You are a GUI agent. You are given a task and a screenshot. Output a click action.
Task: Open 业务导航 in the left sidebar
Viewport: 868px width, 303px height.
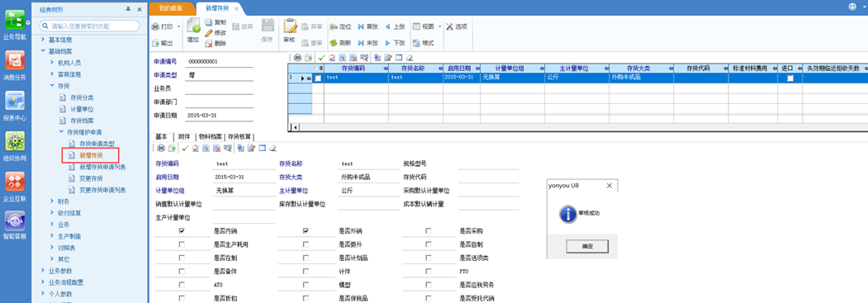click(x=15, y=26)
